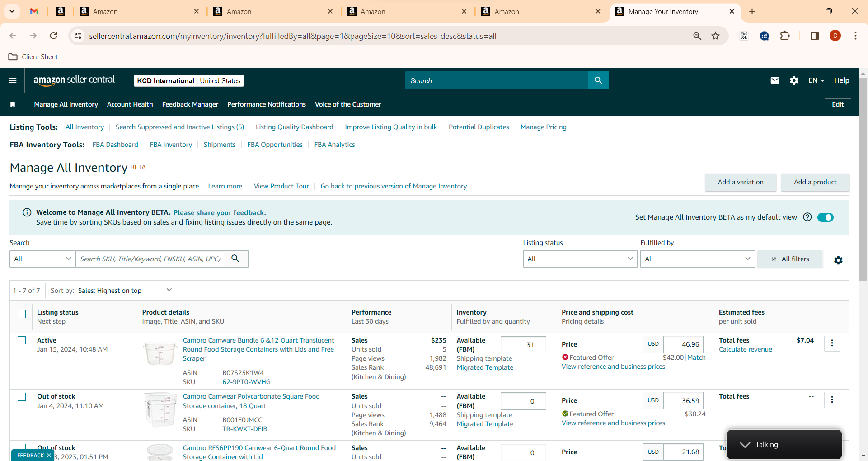Select the Cambro Camware Bundle row checkbox
The width and height of the screenshot is (868, 461).
click(22, 340)
